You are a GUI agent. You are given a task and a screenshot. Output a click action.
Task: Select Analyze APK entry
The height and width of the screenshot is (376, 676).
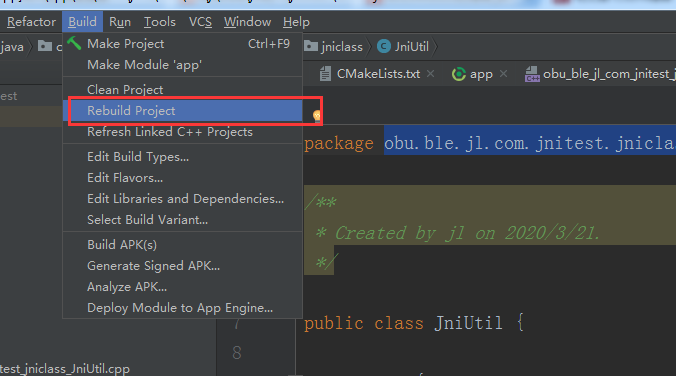coord(183,287)
